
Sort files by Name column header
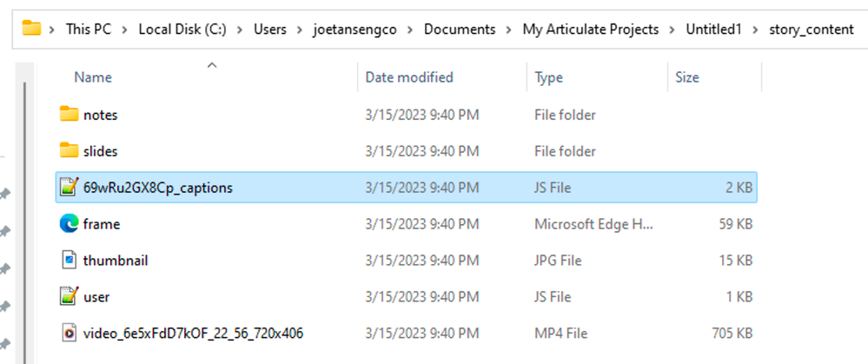click(93, 77)
